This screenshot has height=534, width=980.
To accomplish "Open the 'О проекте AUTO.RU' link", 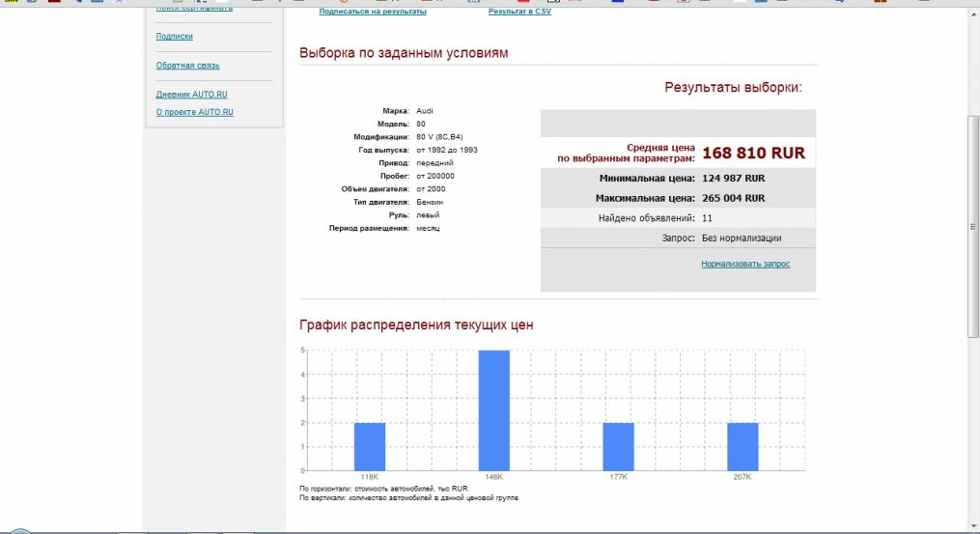I will (194, 112).
